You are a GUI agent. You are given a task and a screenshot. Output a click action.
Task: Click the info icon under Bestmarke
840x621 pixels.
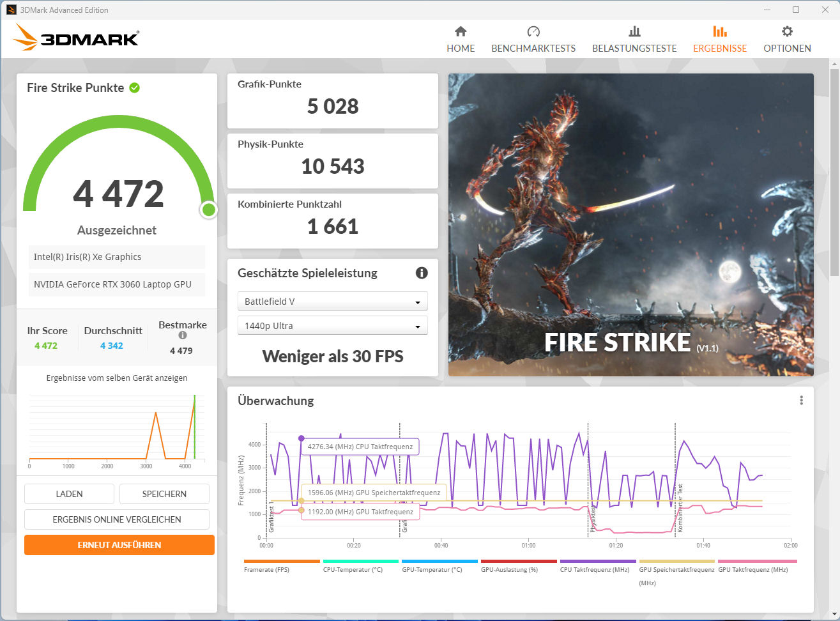pyautogui.click(x=183, y=335)
